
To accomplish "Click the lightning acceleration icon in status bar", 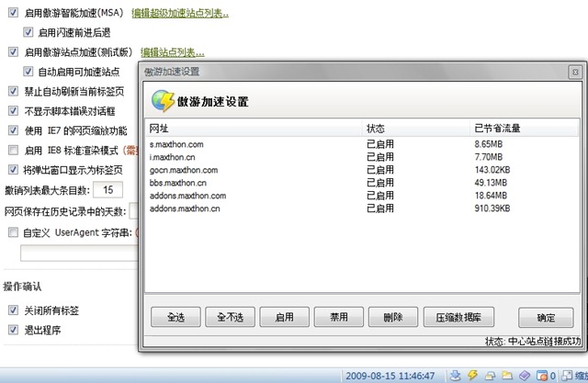I will pos(472,375).
